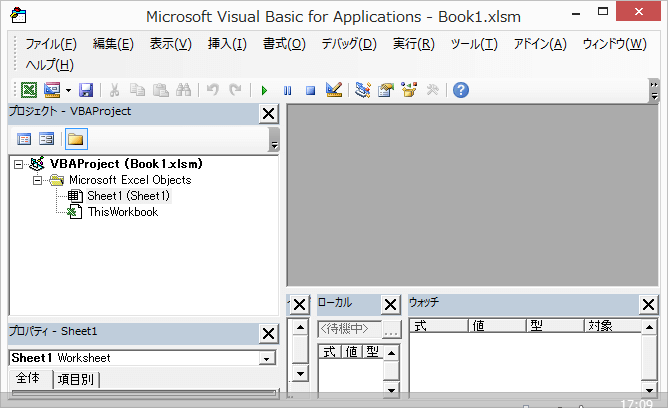
Task: Click the Redo arrow icon
Action: click(235, 90)
